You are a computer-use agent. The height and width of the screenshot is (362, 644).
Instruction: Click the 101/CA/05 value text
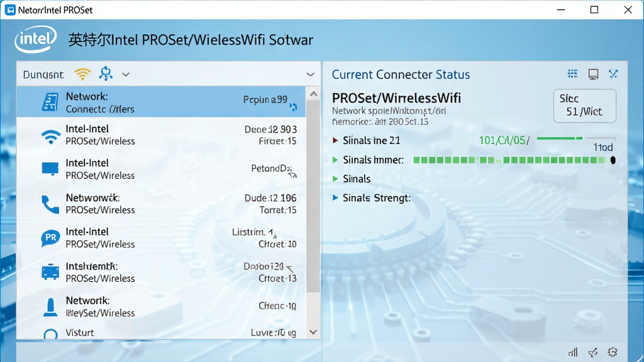504,140
